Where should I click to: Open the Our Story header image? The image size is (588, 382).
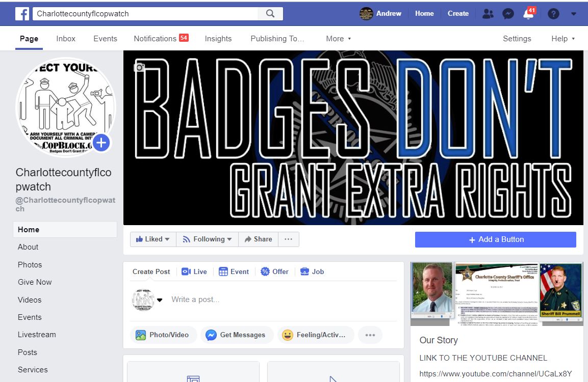[x=497, y=294]
